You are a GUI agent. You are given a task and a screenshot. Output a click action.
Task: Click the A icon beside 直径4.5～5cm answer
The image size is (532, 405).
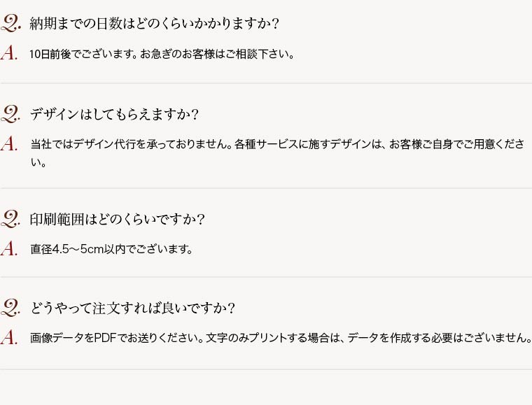9,249
